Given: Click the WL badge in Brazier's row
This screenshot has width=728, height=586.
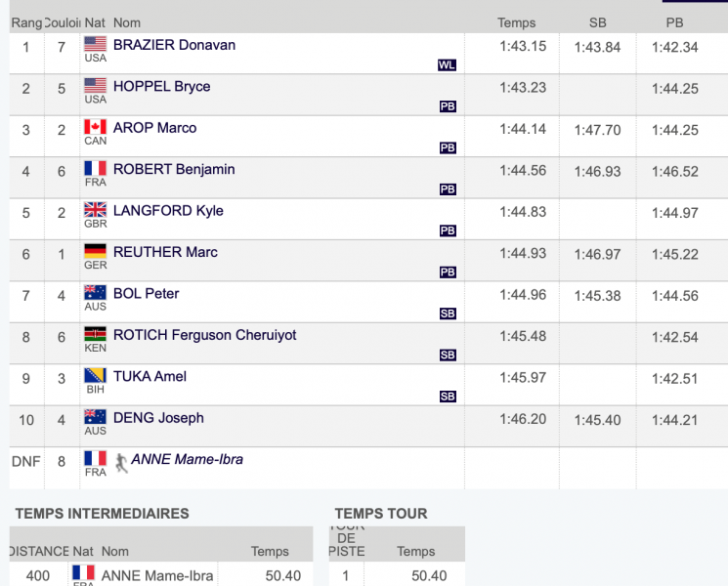Looking at the screenshot, I should [x=447, y=65].
